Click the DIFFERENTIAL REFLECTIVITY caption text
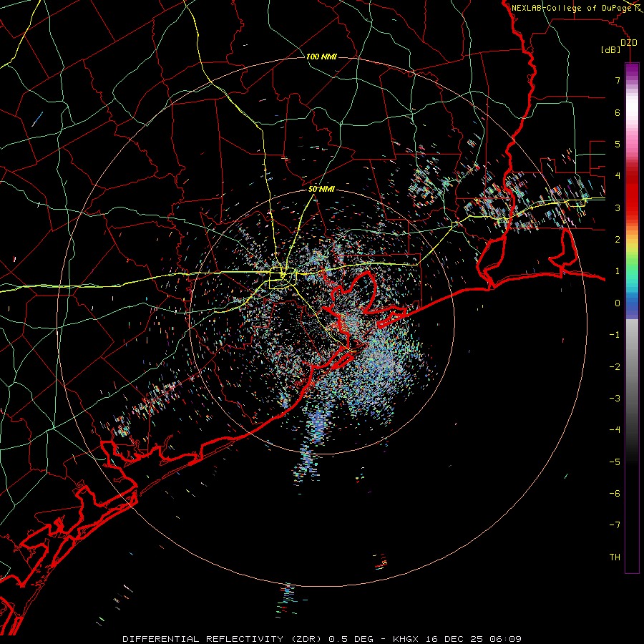Image resolution: width=644 pixels, height=644 pixels. [203, 639]
